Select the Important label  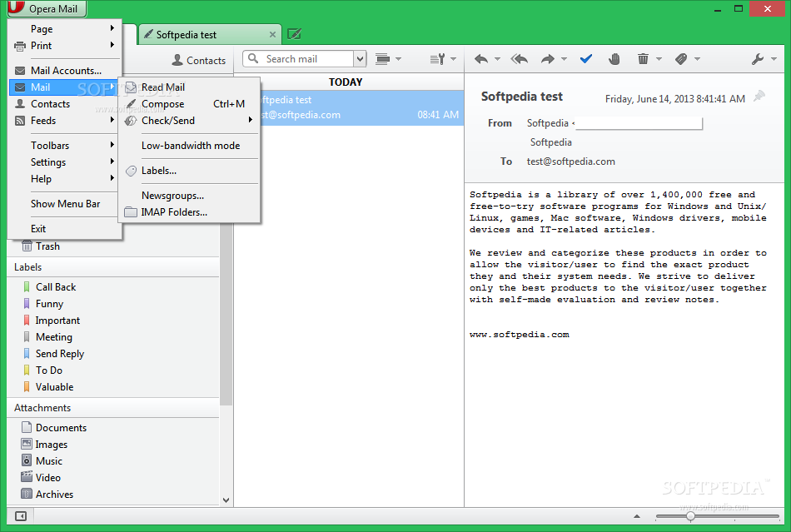point(57,321)
